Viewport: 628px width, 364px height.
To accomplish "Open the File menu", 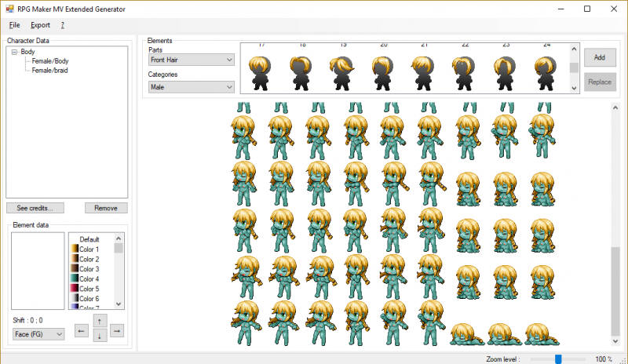I will [14, 25].
